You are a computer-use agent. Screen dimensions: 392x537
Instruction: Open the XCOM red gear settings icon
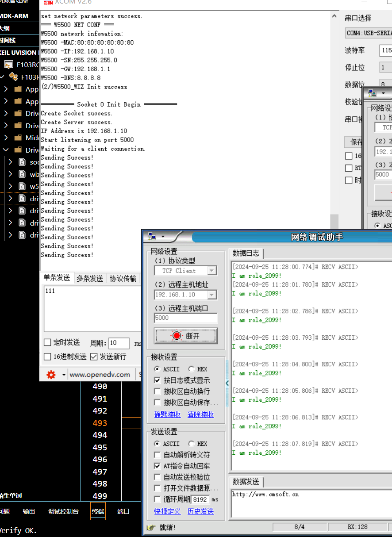[x=51, y=375]
